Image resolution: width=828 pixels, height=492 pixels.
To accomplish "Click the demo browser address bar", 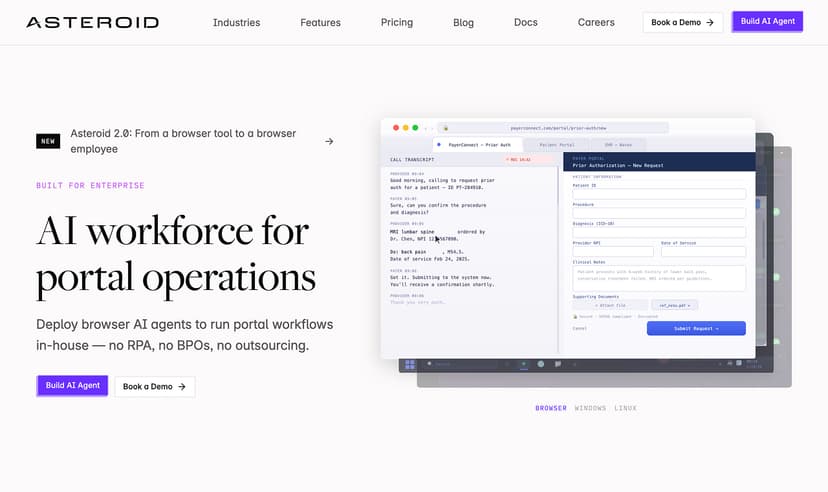I will (x=552, y=128).
